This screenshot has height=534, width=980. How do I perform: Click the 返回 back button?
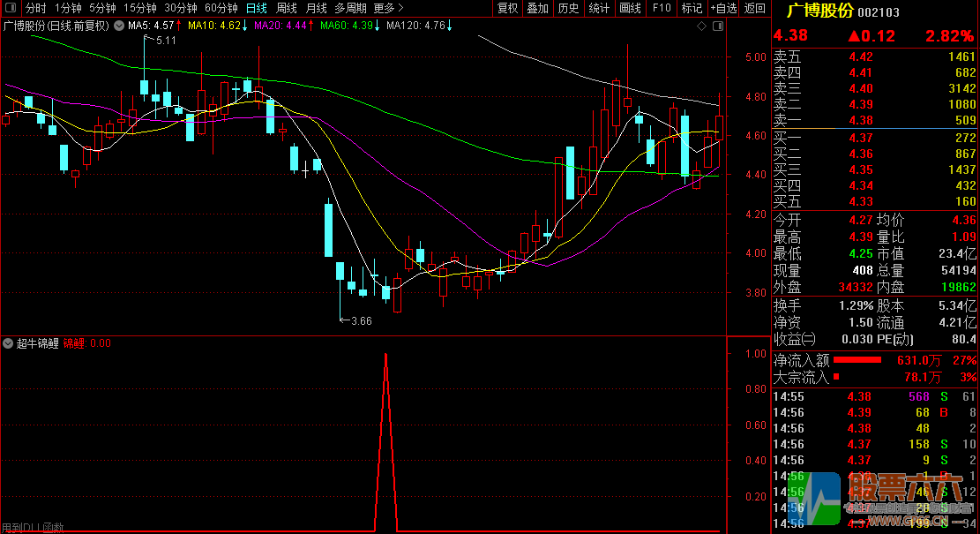click(755, 8)
